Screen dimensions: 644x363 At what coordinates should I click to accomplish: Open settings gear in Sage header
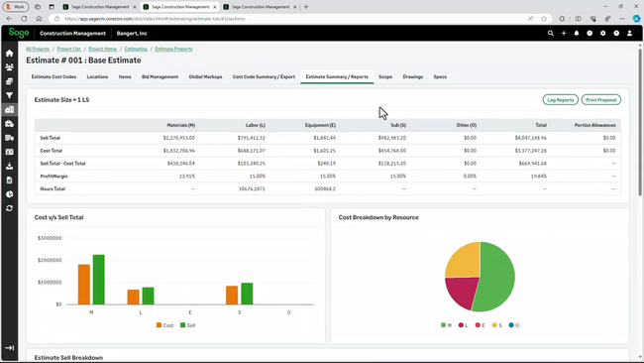pyautogui.click(x=603, y=34)
